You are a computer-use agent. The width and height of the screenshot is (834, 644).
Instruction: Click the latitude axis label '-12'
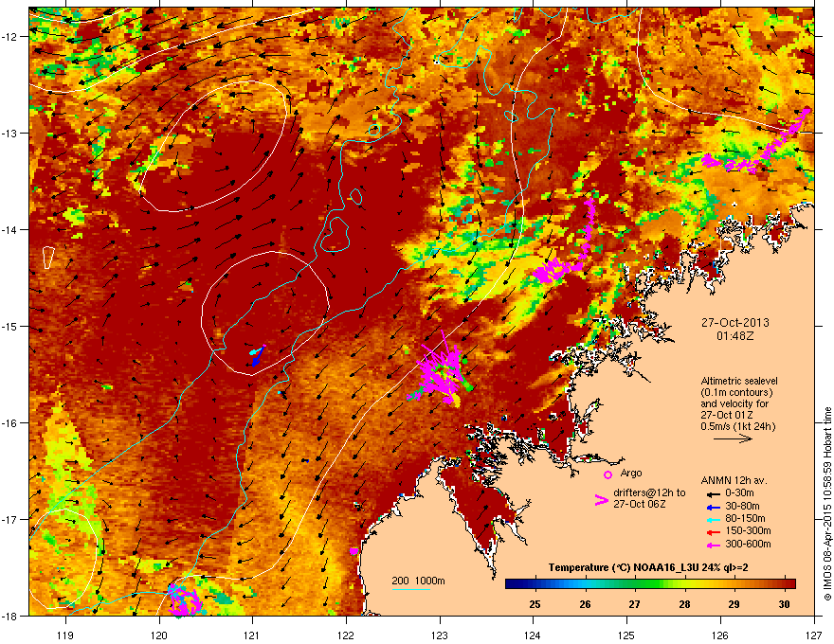10,37
